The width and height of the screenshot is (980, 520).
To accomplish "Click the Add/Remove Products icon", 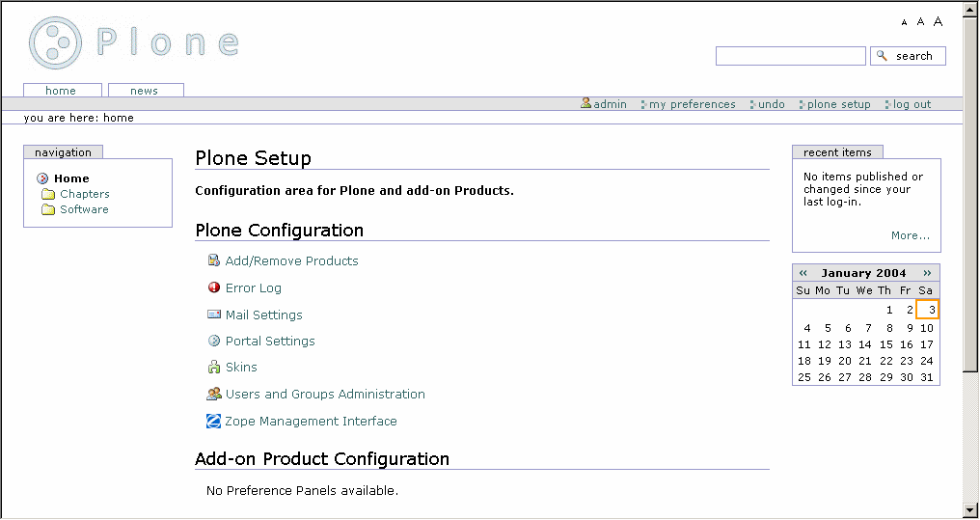I will [x=214, y=260].
